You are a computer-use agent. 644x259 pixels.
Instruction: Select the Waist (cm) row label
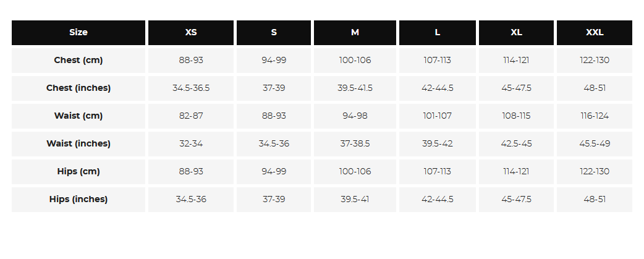(x=78, y=116)
